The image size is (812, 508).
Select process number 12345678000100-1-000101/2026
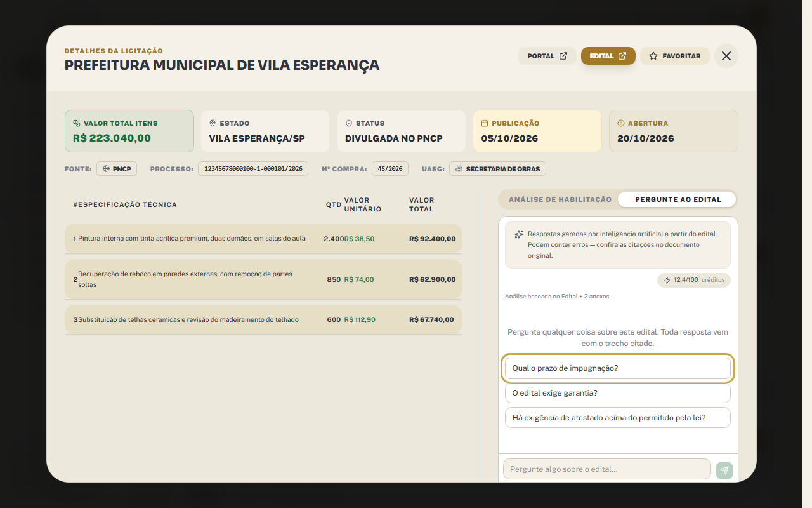pyautogui.click(x=253, y=169)
